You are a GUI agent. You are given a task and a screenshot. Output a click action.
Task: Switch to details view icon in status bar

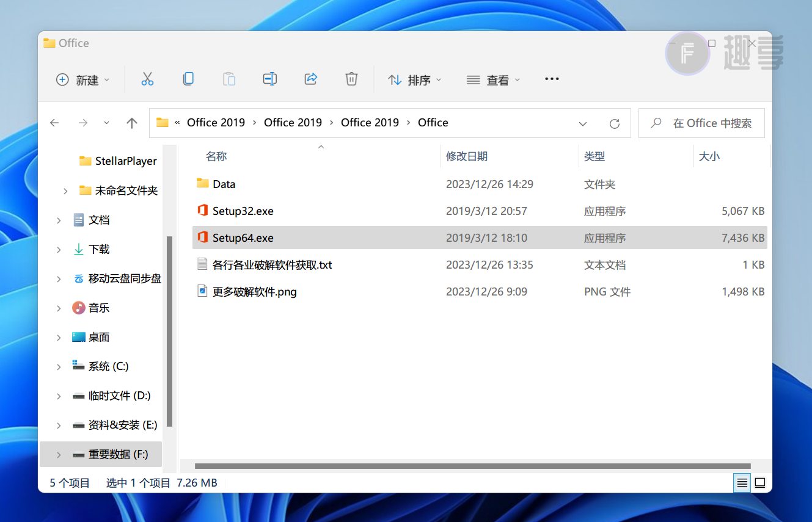click(742, 483)
